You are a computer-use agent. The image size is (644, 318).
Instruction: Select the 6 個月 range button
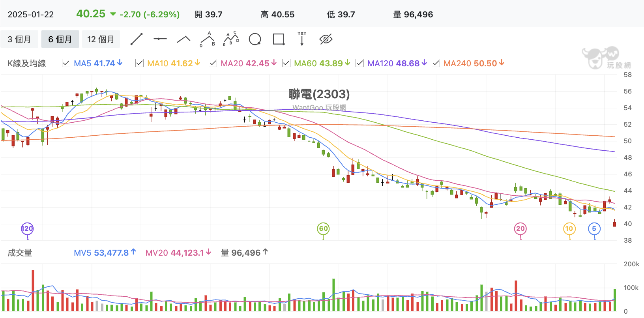(60, 39)
